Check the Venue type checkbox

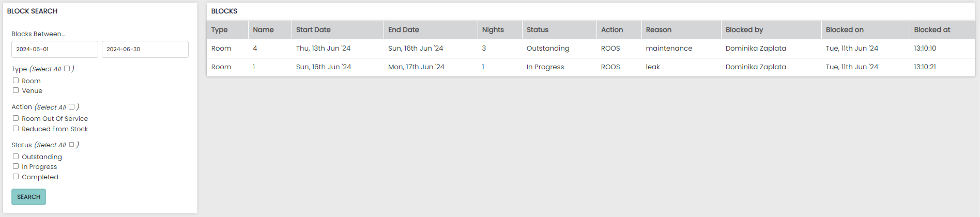[x=16, y=90]
